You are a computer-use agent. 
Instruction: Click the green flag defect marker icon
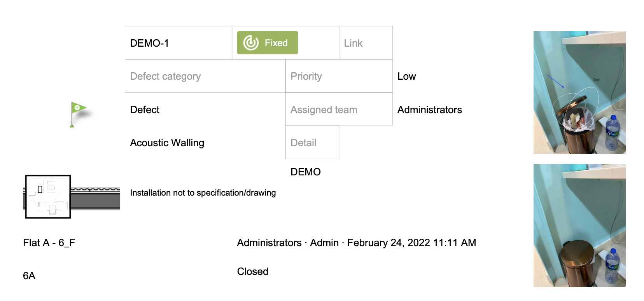(x=79, y=114)
